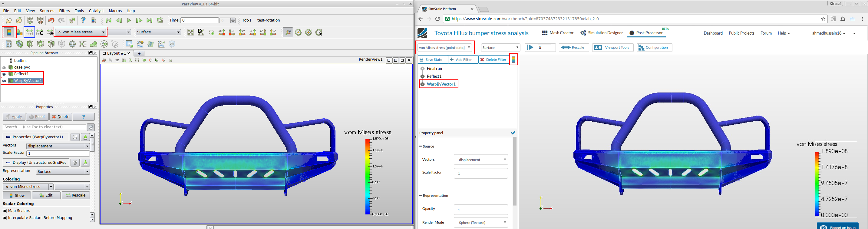
Task: Apply the Slice filter
Action: pyautogui.click(x=41, y=44)
